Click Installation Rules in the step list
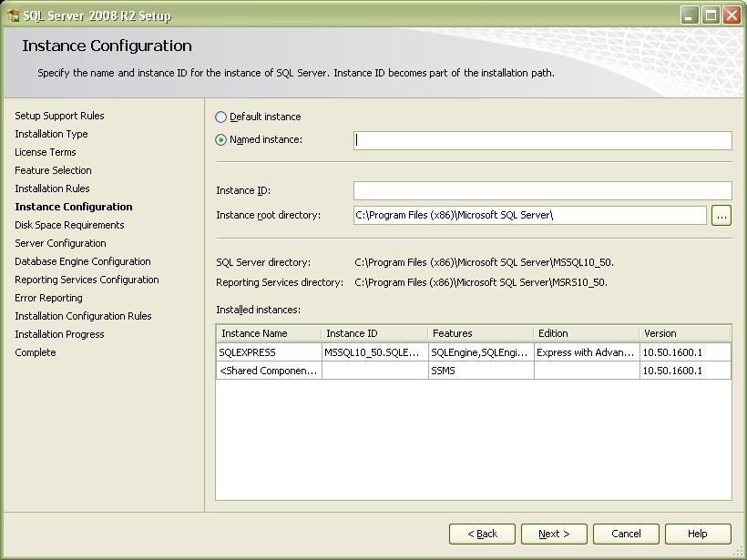Screen dimensions: 747x560 (52, 188)
